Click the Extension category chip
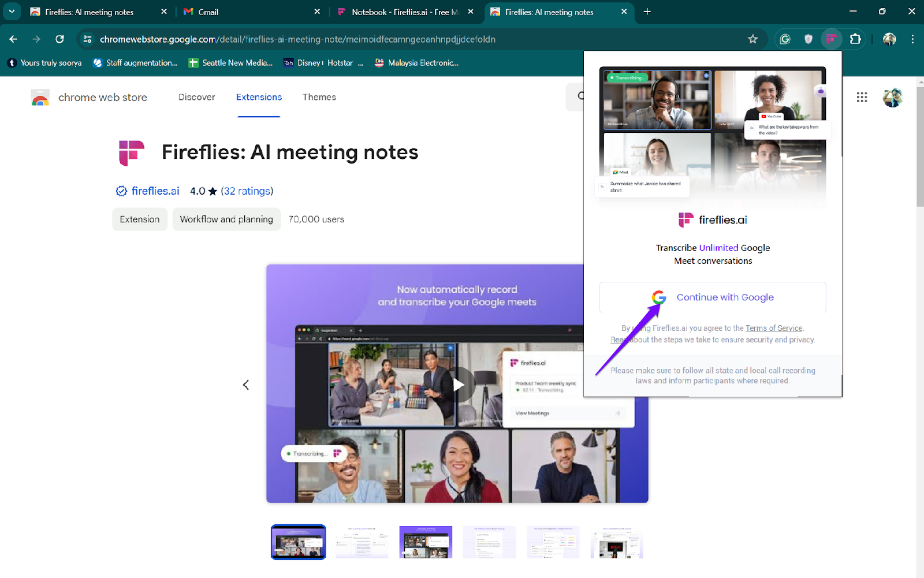 [140, 219]
